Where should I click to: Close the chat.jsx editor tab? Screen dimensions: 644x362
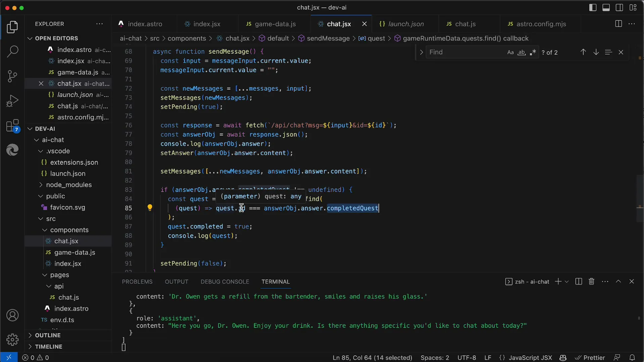tap(364, 24)
